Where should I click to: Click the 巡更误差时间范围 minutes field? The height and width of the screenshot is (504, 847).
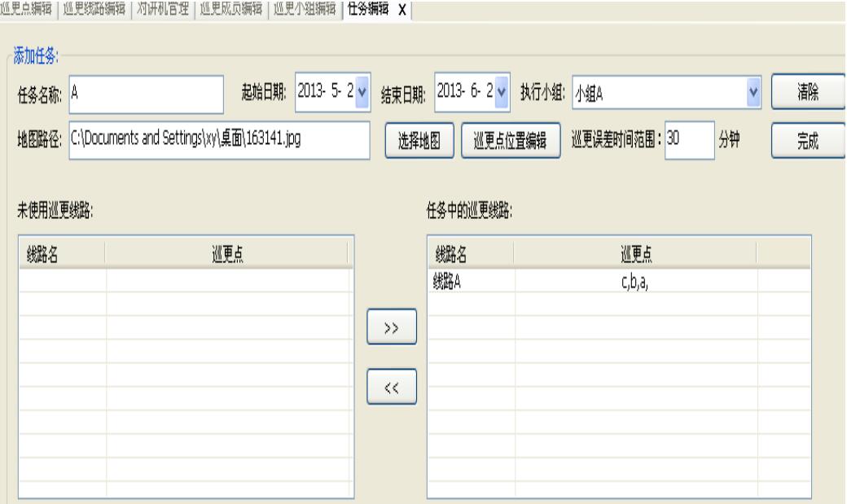tap(690, 140)
